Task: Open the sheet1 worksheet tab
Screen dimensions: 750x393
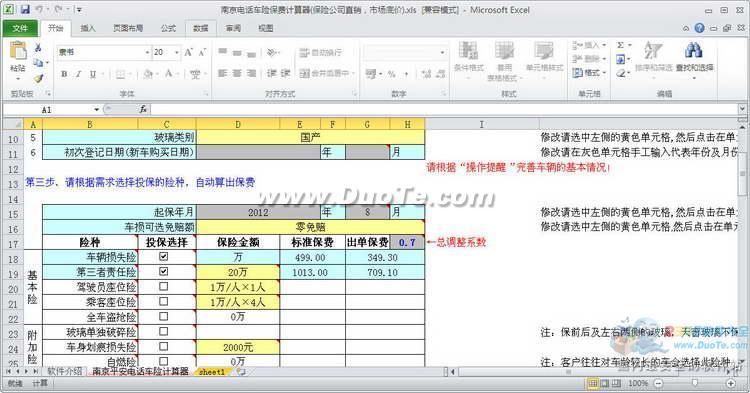Action: click(x=211, y=371)
